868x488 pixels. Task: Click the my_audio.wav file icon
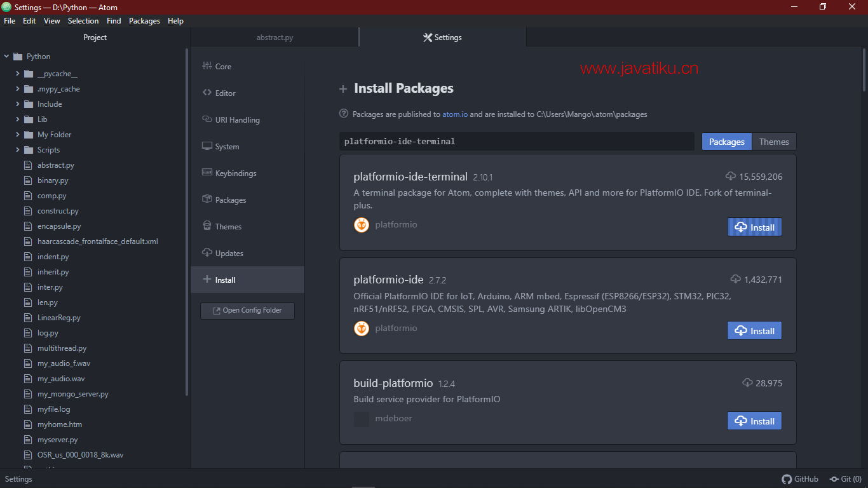(x=27, y=379)
